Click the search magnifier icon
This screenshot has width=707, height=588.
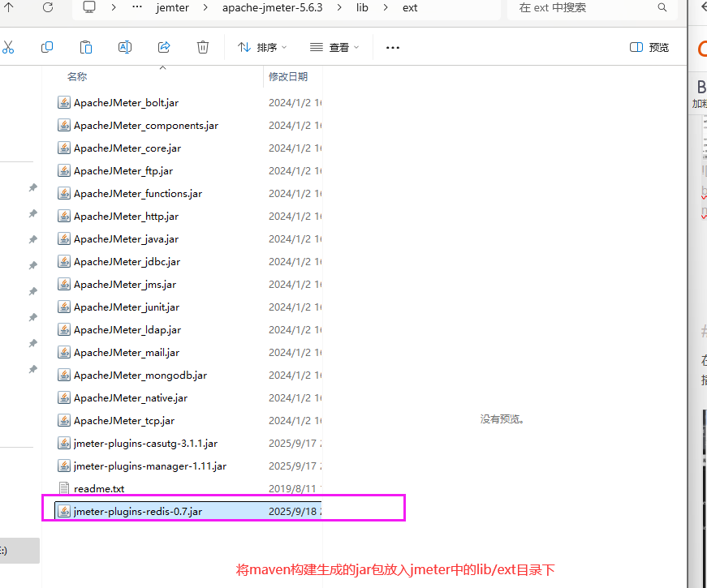click(662, 7)
